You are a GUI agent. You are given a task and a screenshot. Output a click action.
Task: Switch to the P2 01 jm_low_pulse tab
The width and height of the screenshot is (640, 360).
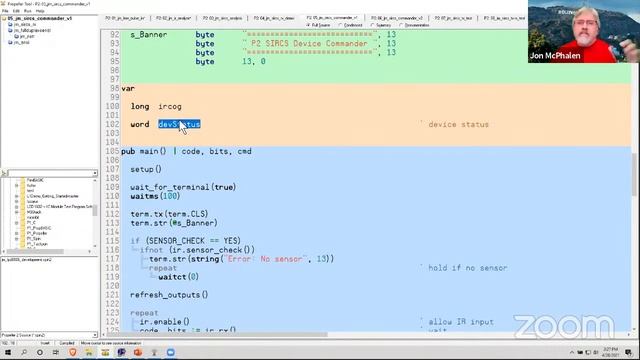tap(125, 18)
